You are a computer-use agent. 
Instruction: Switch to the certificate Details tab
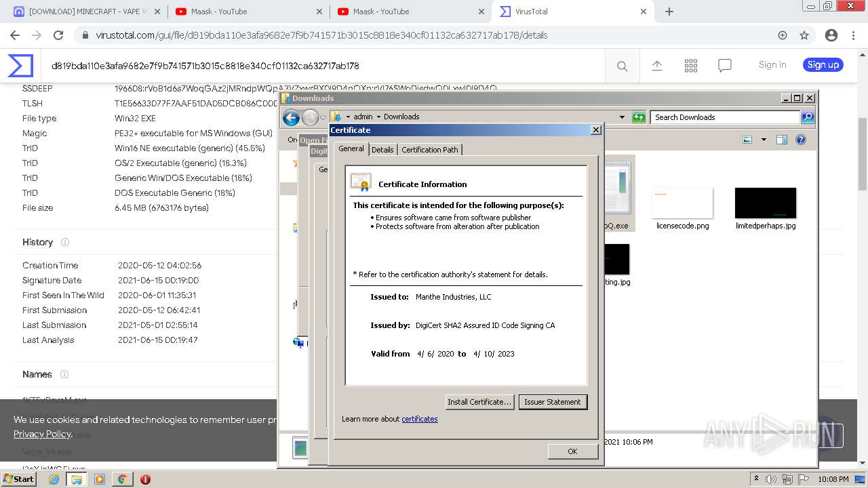coord(382,150)
